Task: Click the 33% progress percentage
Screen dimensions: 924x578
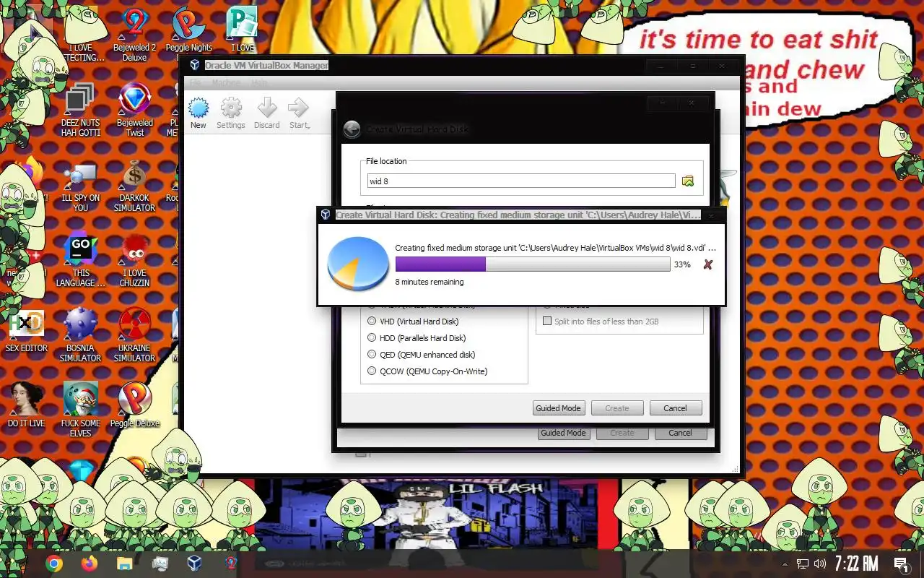Action: (x=682, y=264)
